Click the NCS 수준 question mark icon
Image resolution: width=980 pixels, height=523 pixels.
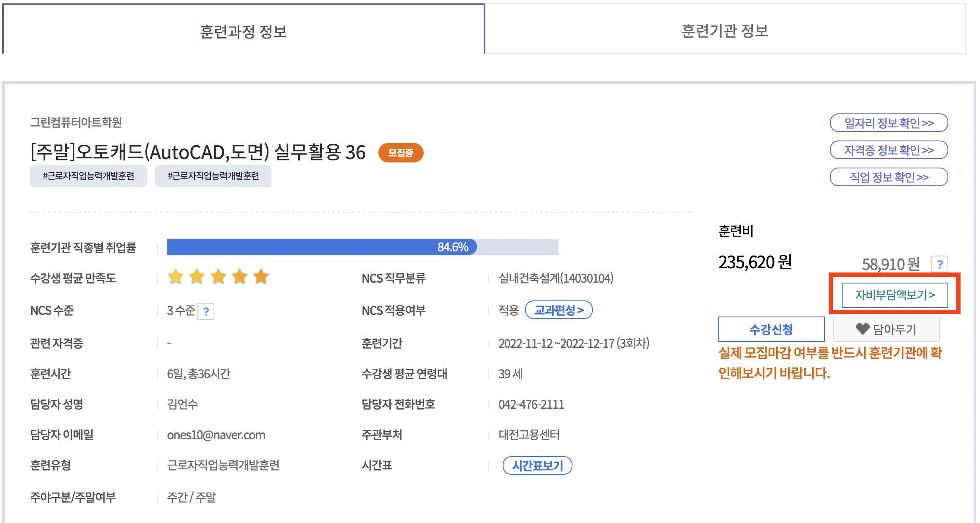(206, 311)
